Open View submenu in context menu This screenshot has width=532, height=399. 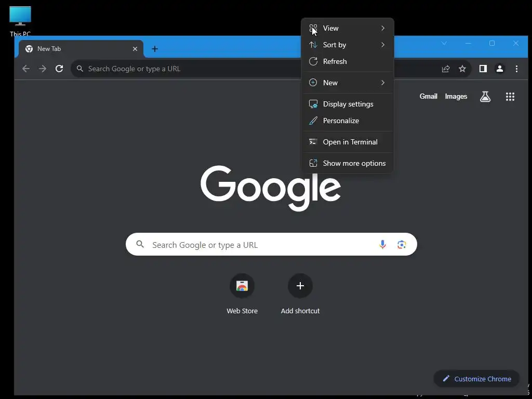(348, 28)
